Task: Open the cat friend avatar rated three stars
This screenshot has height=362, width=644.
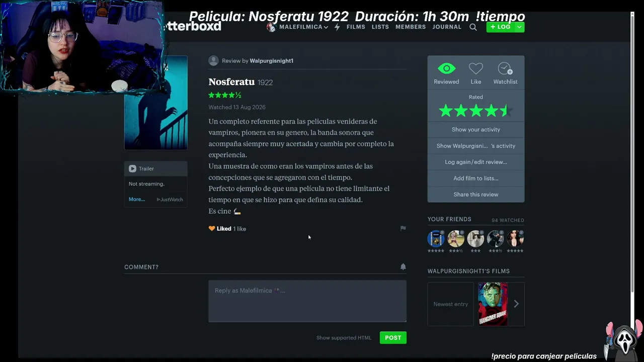Action: 475,238
